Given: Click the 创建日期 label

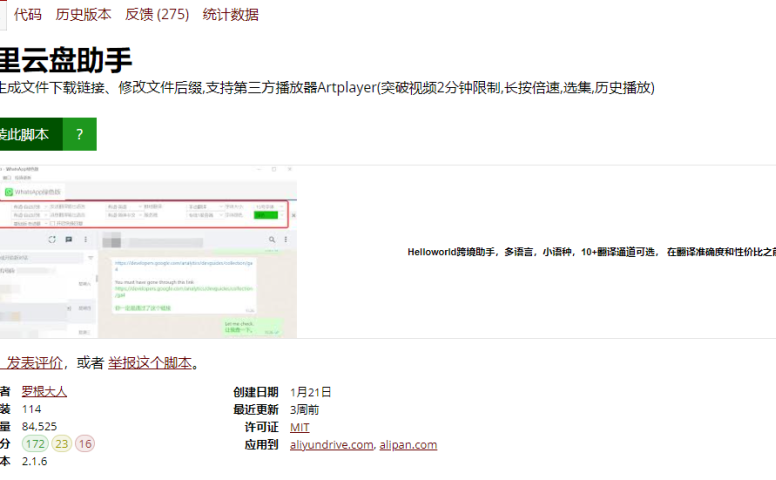Looking at the screenshot, I should pos(256,392).
